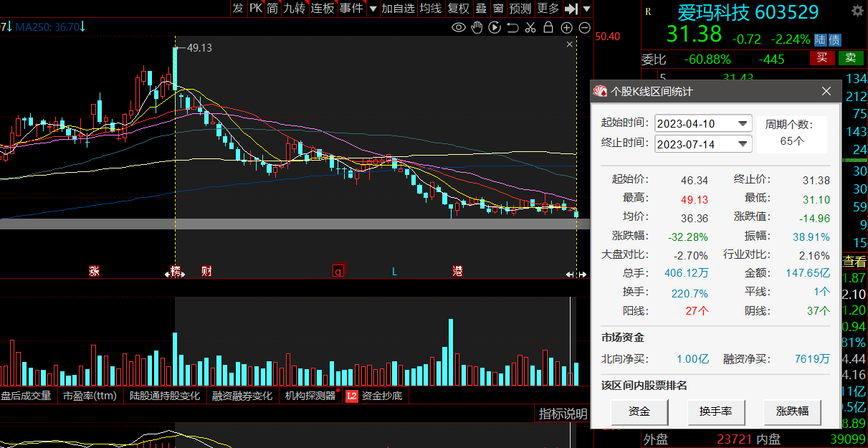
Task: Click the 财 event marker on timeline
Action: [206, 271]
